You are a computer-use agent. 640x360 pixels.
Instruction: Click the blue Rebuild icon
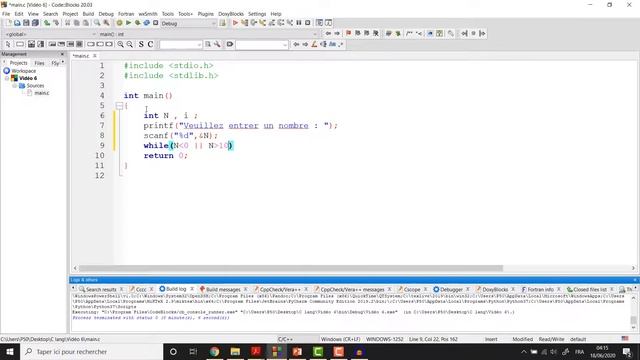[x=147, y=23]
